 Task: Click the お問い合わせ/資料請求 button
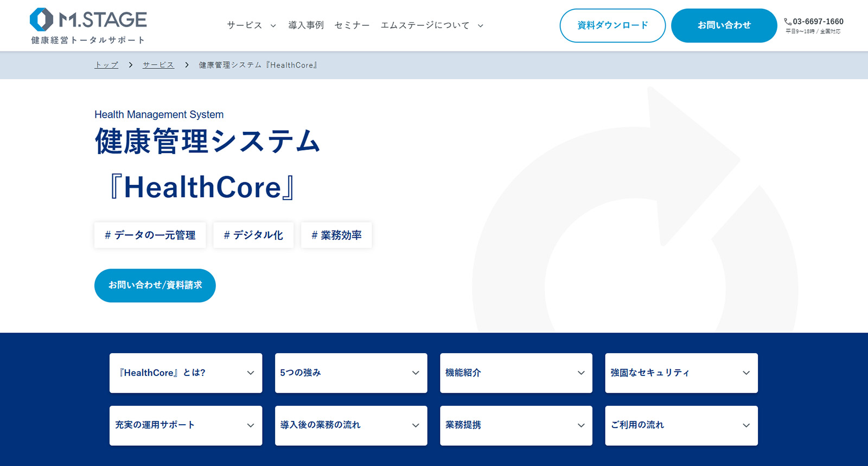[x=155, y=285]
